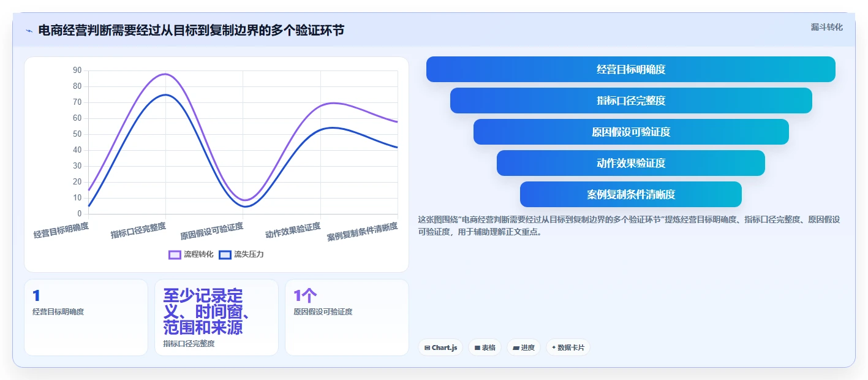Image resolution: width=868 pixels, height=380 pixels.
Task: Click the icon inside the Chart.js chip
Action: click(427, 348)
